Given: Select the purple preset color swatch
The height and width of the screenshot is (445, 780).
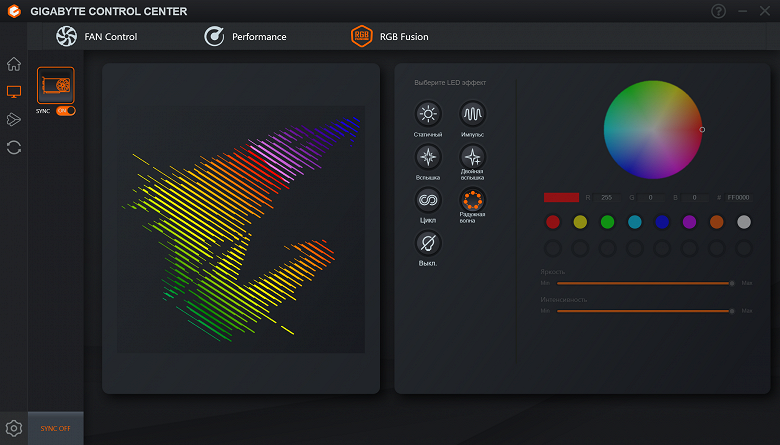Looking at the screenshot, I should pos(689,222).
